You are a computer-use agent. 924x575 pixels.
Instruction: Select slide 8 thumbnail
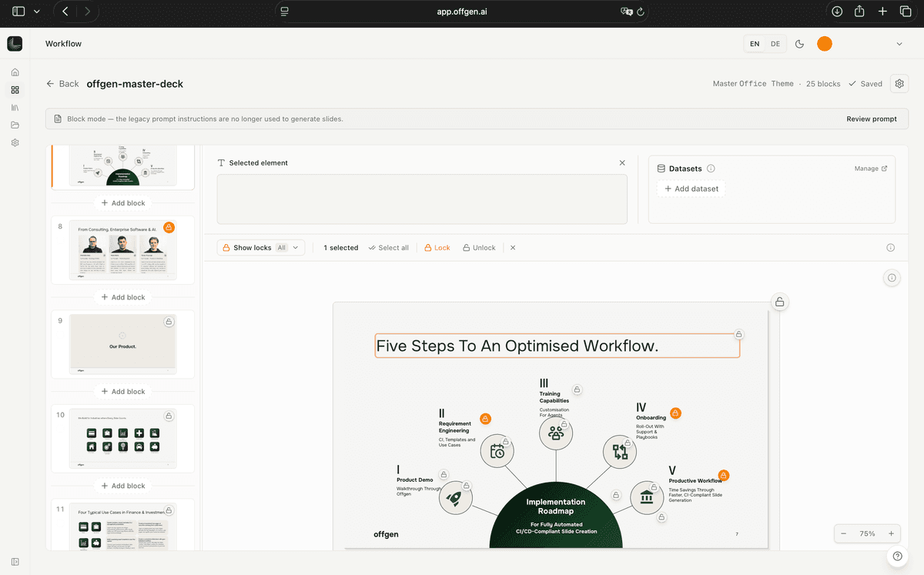(123, 250)
